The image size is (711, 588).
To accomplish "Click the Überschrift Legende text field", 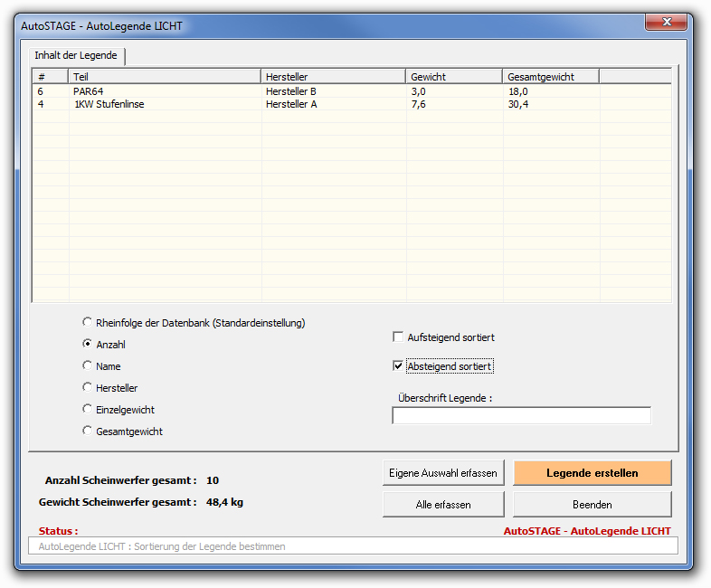I will click(521, 415).
